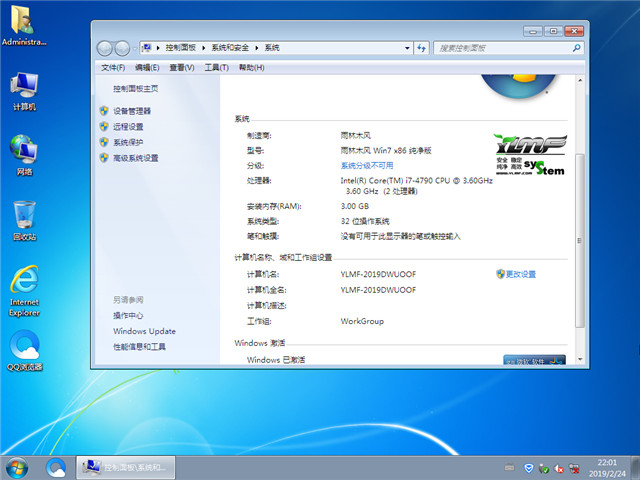The width and height of the screenshot is (640, 480).
Task: Click the shield icon beside 高级系统设置
Action: click(104, 158)
